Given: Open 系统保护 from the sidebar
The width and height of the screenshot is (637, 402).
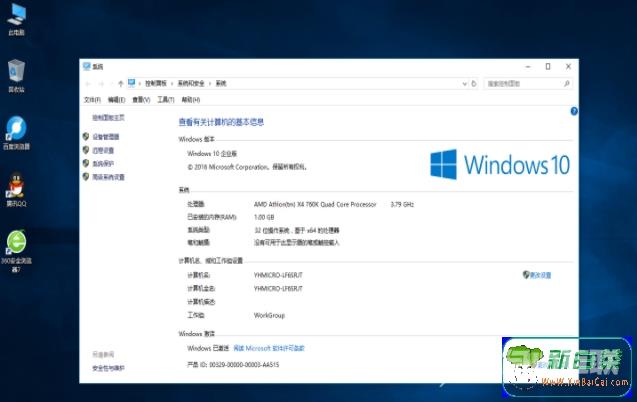Looking at the screenshot, I should [x=103, y=164].
